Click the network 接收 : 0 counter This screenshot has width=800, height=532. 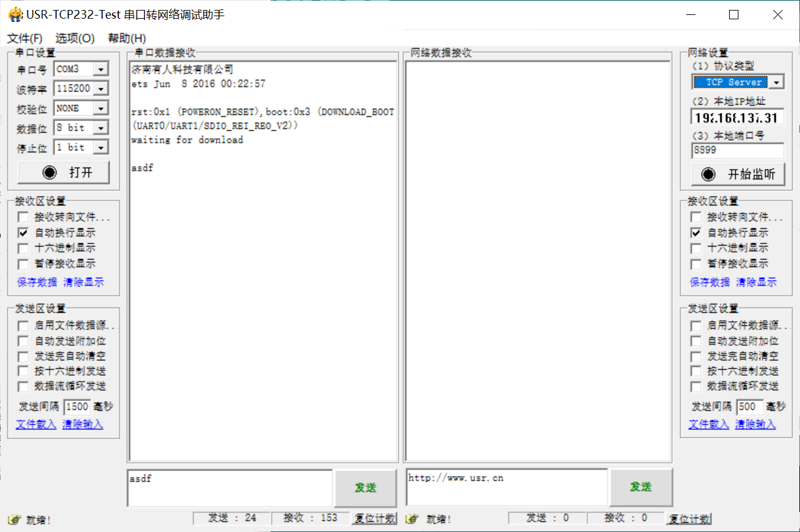(626, 518)
